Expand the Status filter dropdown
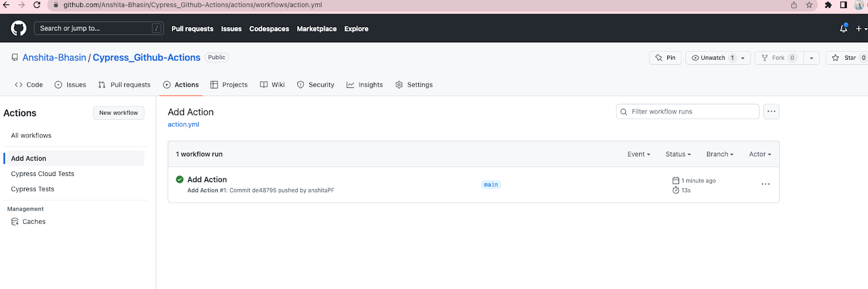The image size is (868, 289). [678, 154]
